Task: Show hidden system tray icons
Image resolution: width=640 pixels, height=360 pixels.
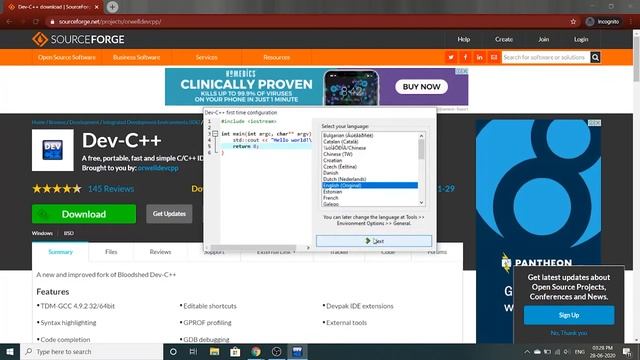Action: (x=527, y=351)
